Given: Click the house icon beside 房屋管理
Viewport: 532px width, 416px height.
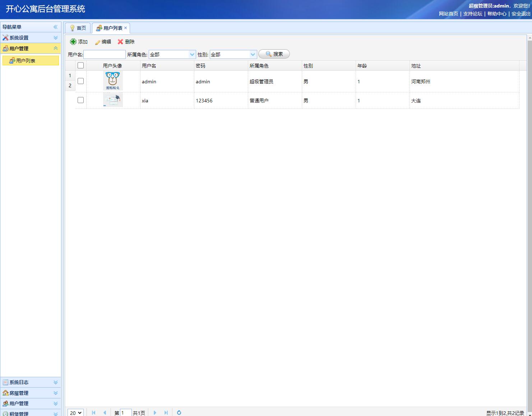Looking at the screenshot, I should click(5, 393).
